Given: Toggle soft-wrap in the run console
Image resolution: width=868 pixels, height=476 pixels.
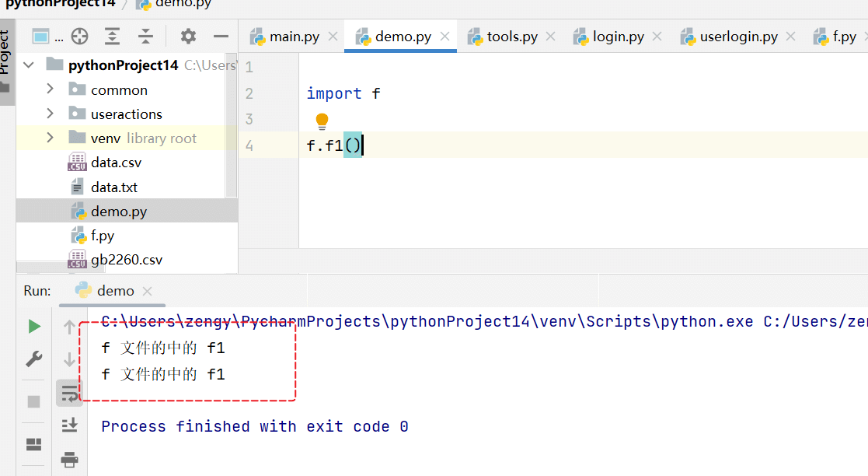Looking at the screenshot, I should coord(70,393).
